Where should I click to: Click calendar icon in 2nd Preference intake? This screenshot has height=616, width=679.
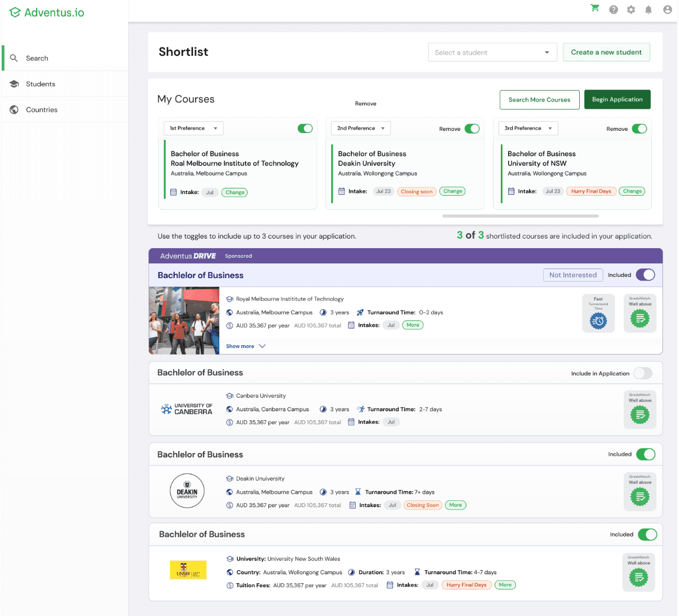pyautogui.click(x=341, y=191)
